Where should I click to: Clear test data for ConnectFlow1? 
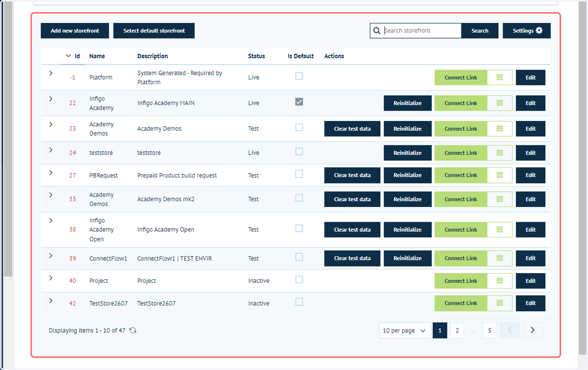coord(352,258)
